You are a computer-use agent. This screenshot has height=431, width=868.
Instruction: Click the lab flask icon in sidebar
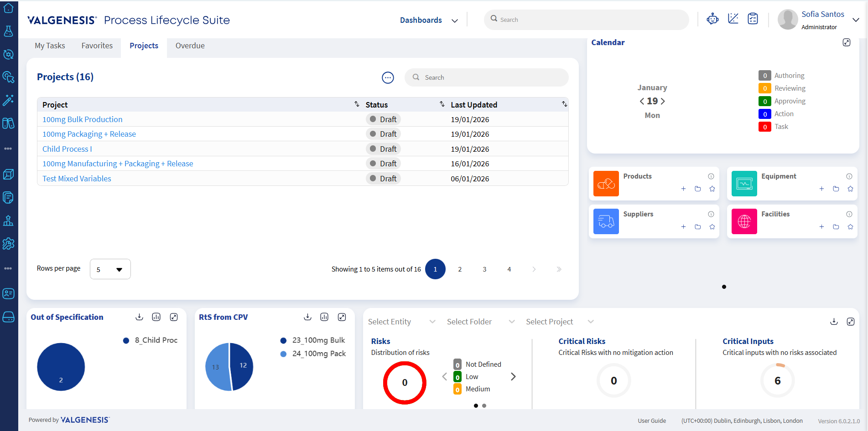click(8, 31)
